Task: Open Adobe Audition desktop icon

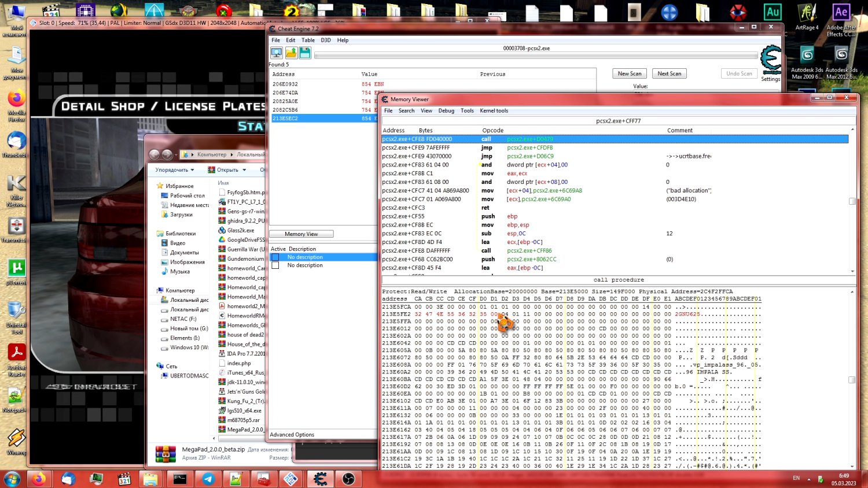Action: pos(773,13)
